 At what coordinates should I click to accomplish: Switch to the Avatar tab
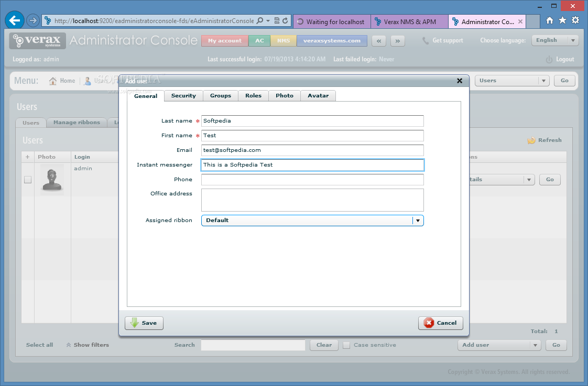[318, 96]
